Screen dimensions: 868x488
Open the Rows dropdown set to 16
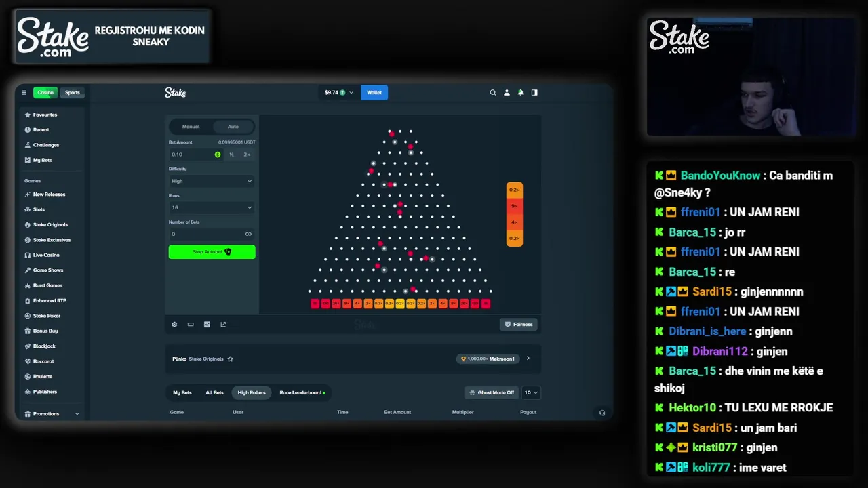pos(212,207)
